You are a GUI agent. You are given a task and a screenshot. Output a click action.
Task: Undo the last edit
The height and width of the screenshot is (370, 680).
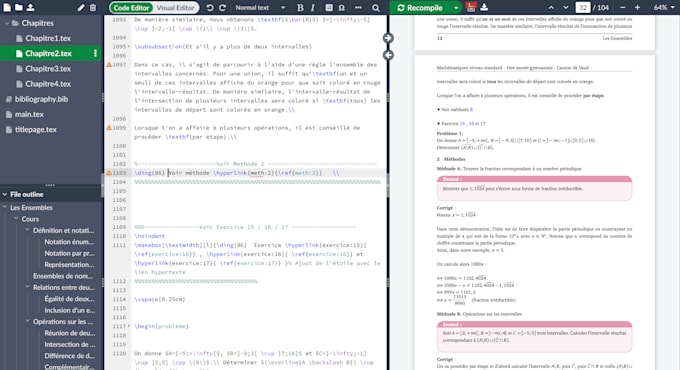[210, 8]
